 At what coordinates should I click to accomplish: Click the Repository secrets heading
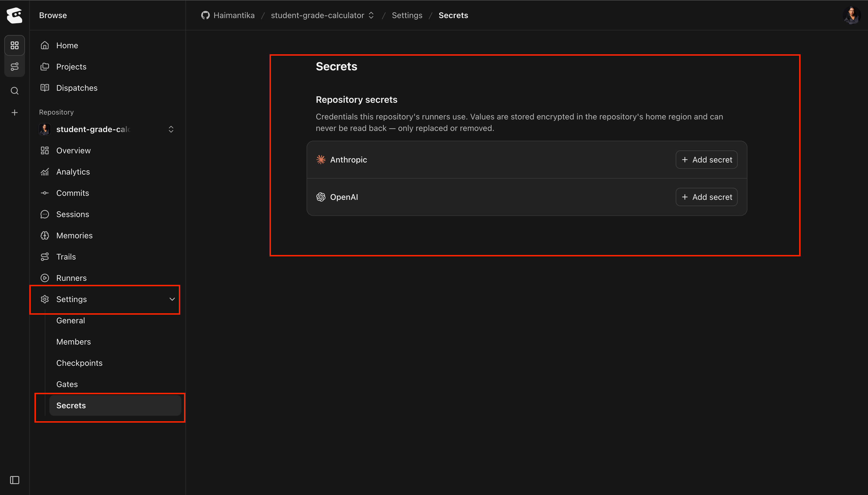pyautogui.click(x=356, y=100)
